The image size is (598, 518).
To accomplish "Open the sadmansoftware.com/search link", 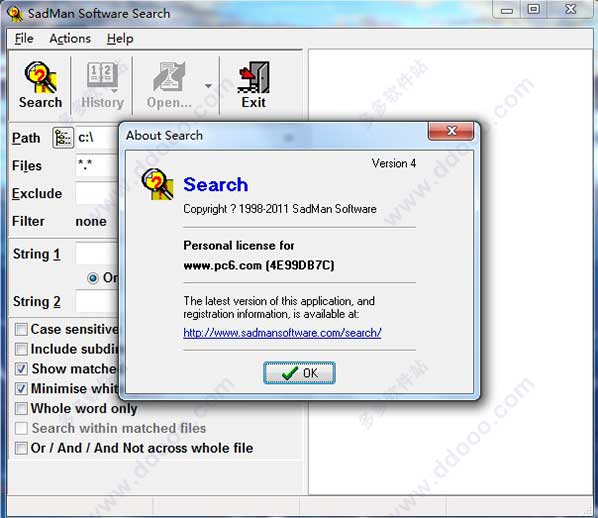I will 282,333.
